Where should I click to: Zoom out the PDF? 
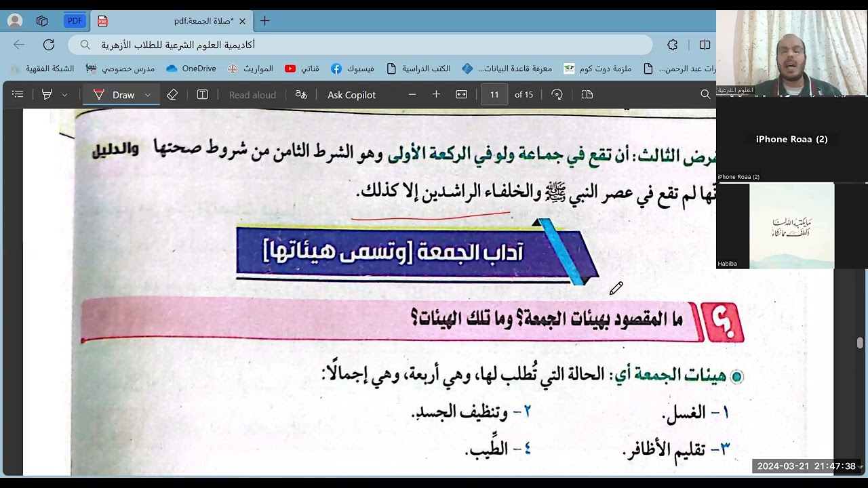point(412,95)
